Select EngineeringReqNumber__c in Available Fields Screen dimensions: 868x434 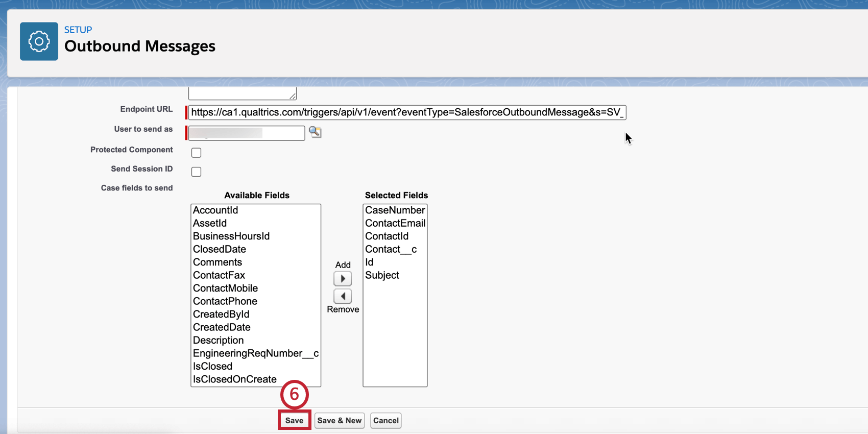[x=256, y=353]
